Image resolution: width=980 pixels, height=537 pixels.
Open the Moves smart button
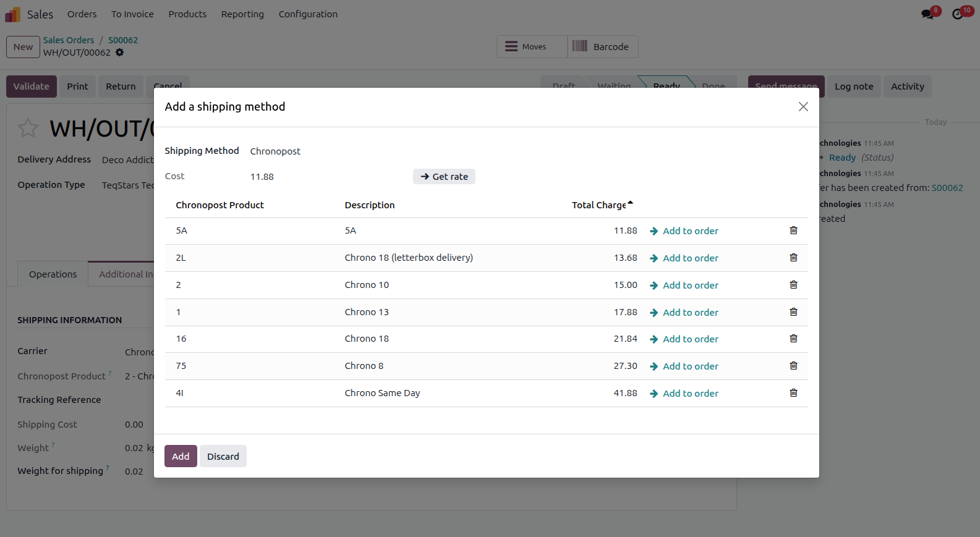(x=532, y=47)
